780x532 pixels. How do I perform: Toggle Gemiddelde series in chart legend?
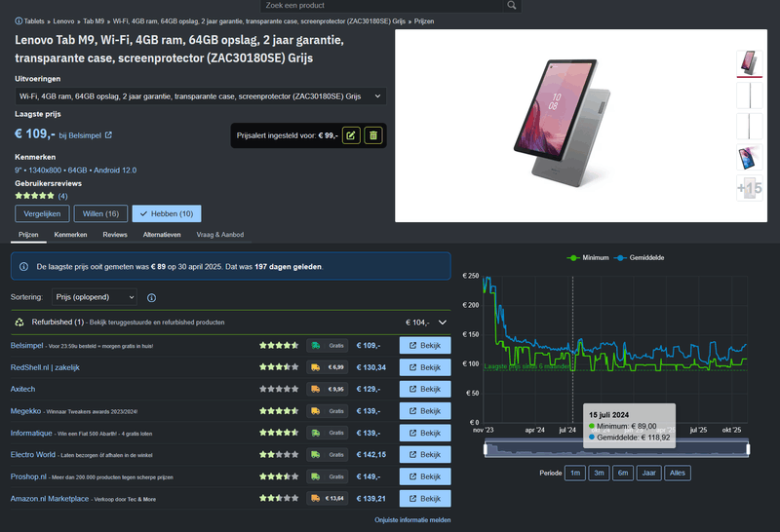coord(640,257)
